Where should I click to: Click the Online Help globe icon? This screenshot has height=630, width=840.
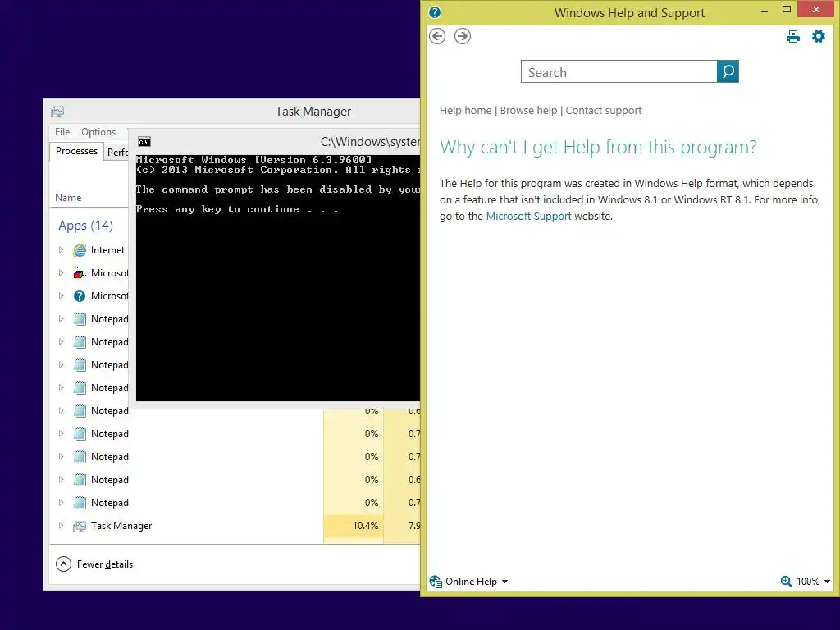pos(436,582)
